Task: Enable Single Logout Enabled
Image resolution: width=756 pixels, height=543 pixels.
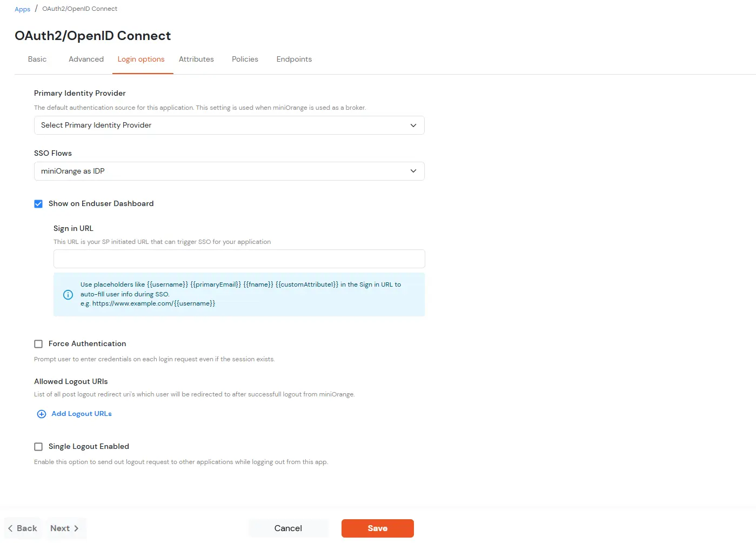Action: click(x=38, y=446)
